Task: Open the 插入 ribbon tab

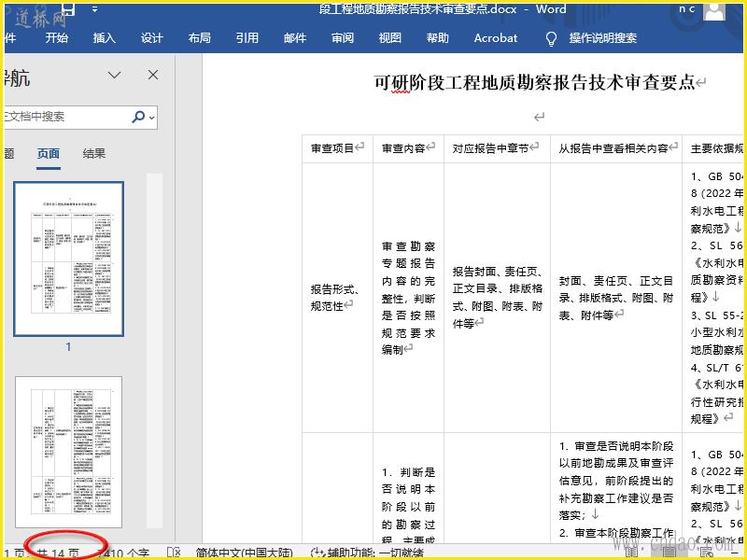Action: [105, 38]
